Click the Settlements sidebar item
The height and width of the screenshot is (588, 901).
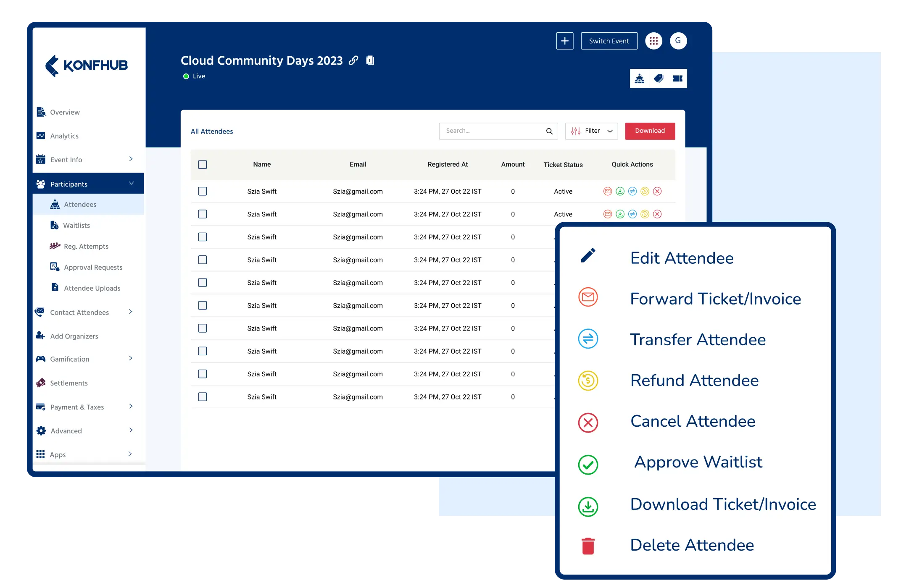click(69, 383)
